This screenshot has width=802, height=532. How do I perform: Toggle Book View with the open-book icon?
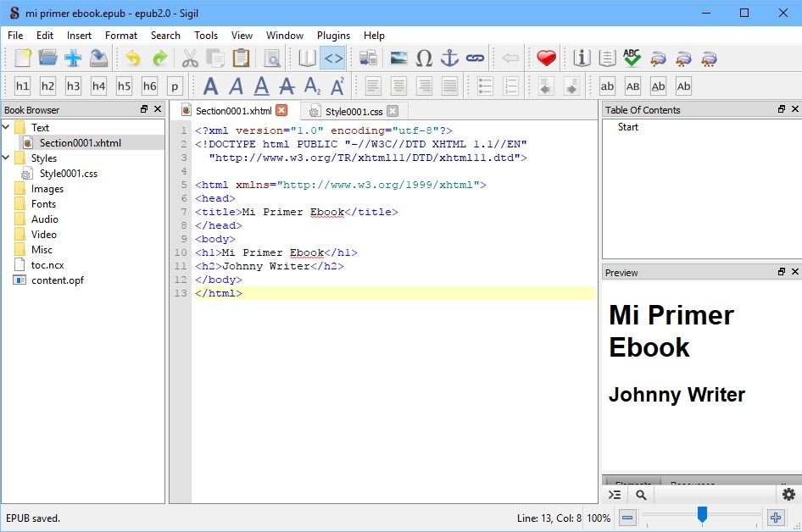[307, 58]
